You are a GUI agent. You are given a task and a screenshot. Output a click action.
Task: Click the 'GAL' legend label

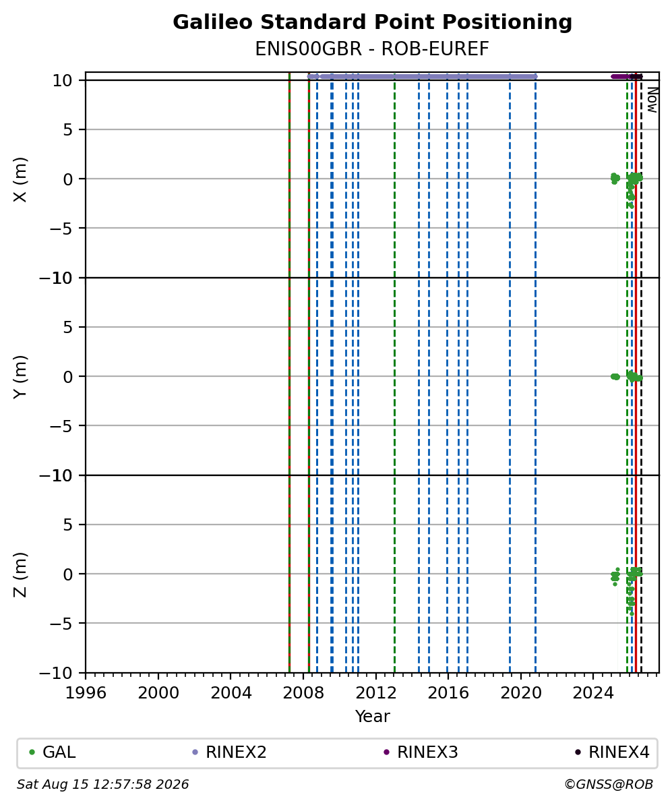pos(59,752)
